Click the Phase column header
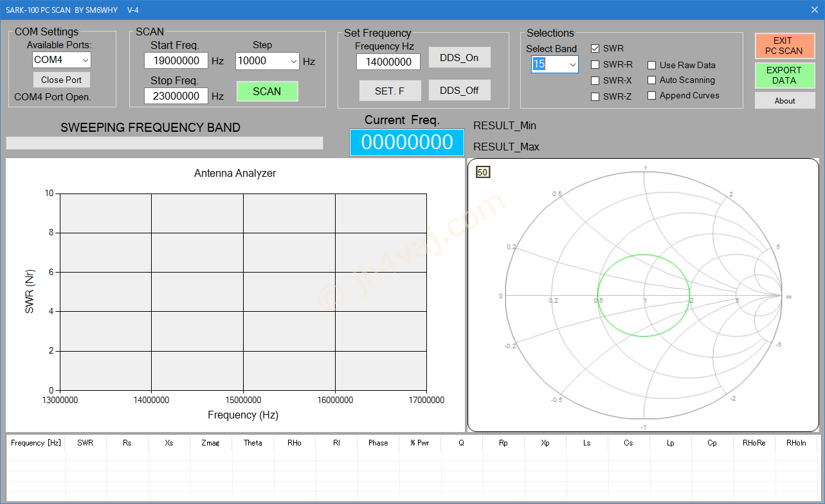This screenshot has height=504, width=825. click(378, 442)
